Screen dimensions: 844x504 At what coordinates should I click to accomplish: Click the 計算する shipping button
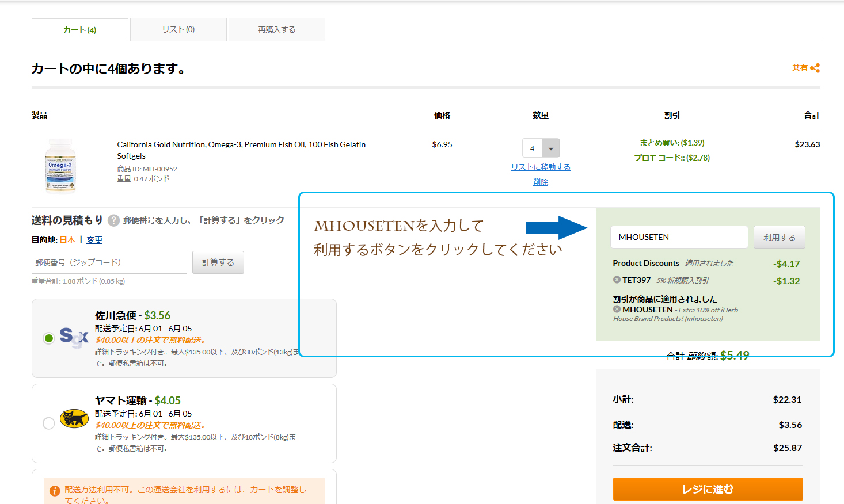[218, 262]
